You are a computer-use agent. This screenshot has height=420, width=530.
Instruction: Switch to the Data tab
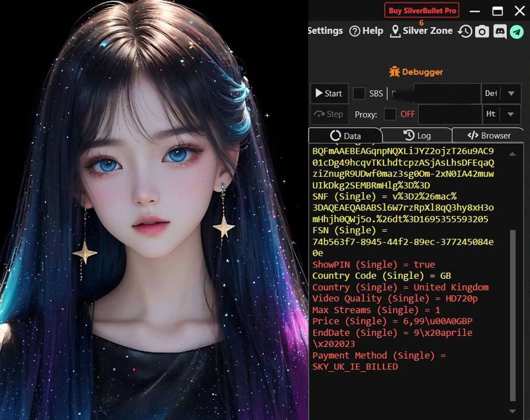pyautogui.click(x=345, y=136)
